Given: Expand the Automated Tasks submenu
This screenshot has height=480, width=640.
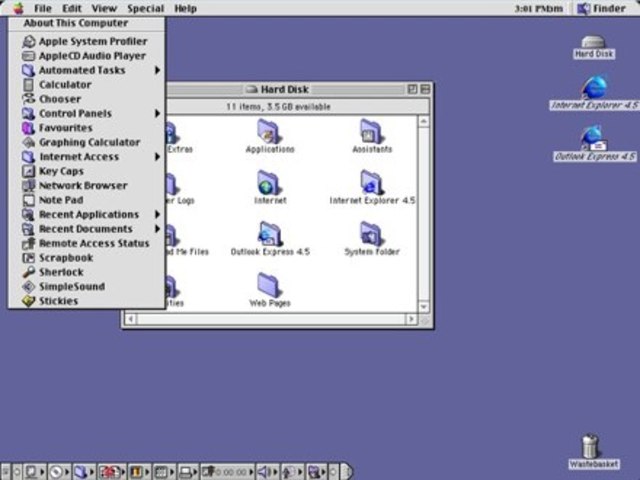Looking at the screenshot, I should pyautogui.click(x=87, y=70).
